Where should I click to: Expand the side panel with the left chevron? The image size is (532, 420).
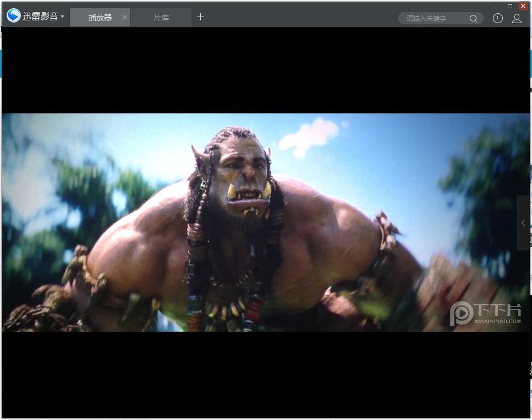523,223
